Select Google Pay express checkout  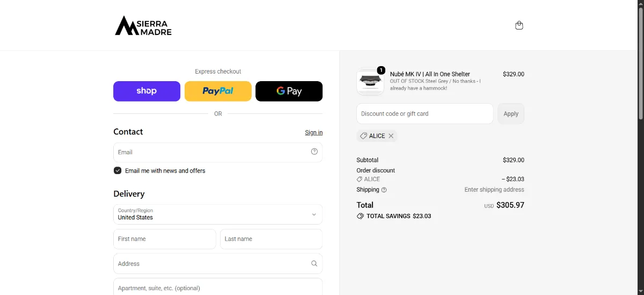(289, 91)
